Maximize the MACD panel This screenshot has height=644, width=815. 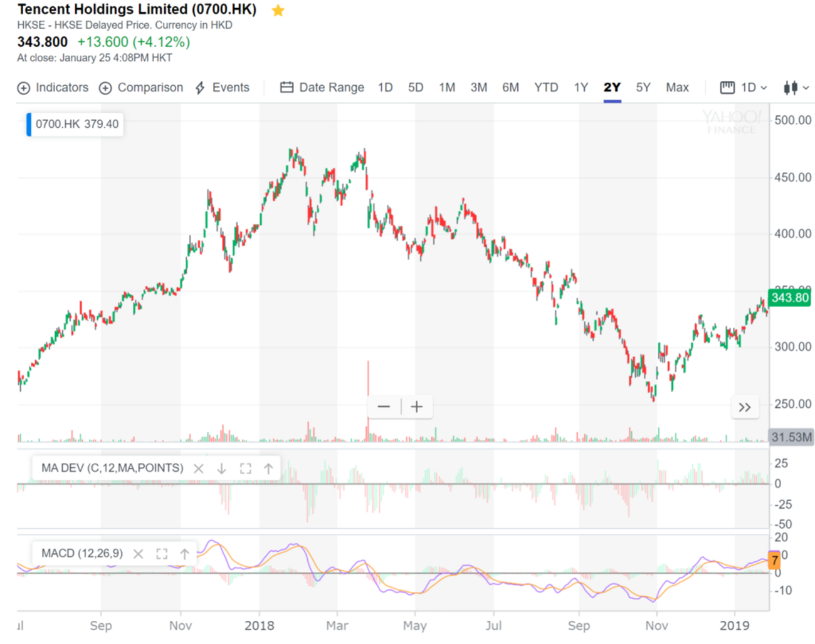pos(162,554)
